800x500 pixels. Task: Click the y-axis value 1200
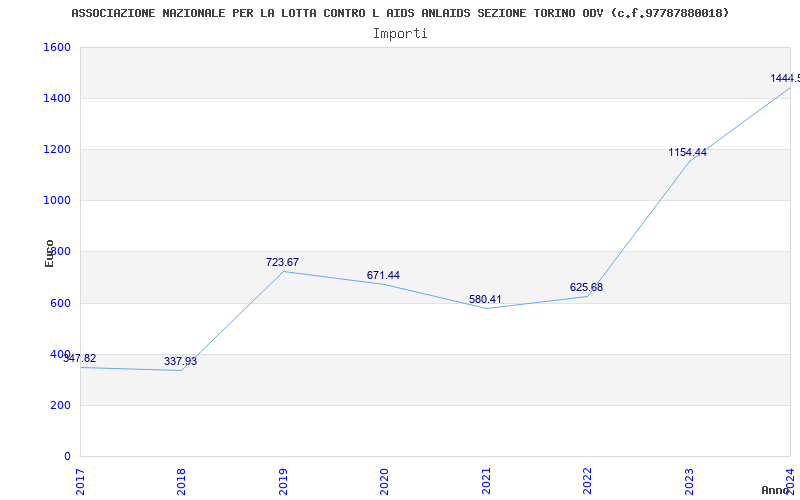[x=57, y=149]
